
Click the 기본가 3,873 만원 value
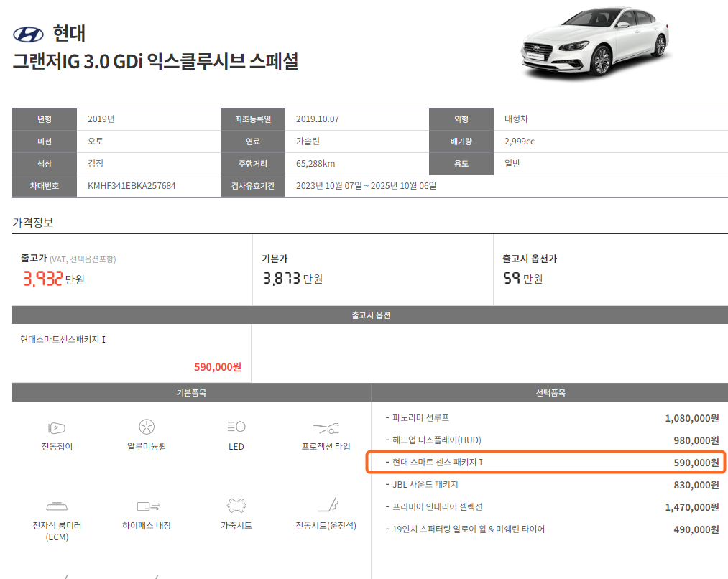click(293, 279)
